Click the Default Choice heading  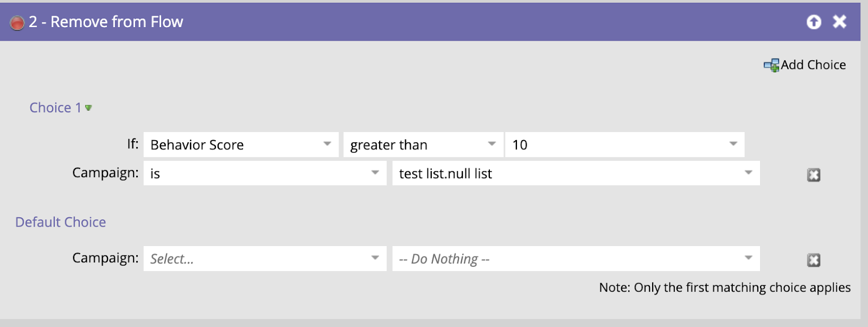[61, 222]
